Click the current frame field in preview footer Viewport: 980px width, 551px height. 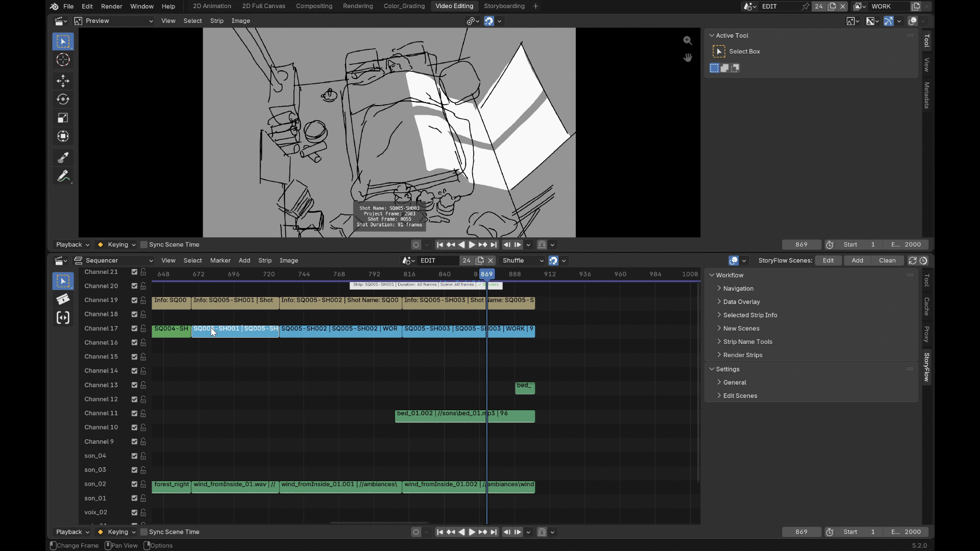click(x=801, y=245)
